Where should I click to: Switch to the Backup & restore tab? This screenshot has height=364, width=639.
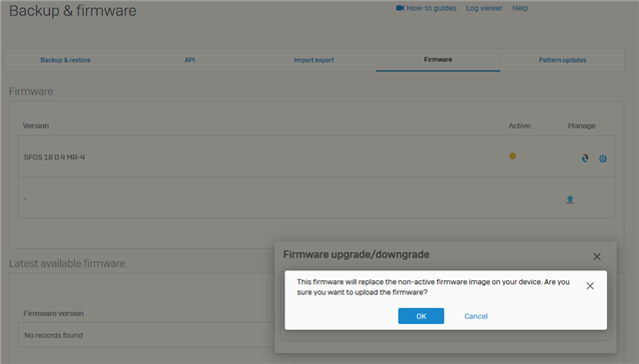[x=65, y=60]
